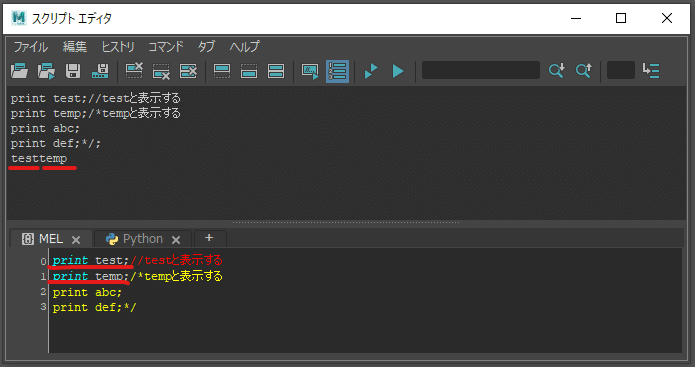
Task: Open the ヘルプ menu
Action: 245,47
